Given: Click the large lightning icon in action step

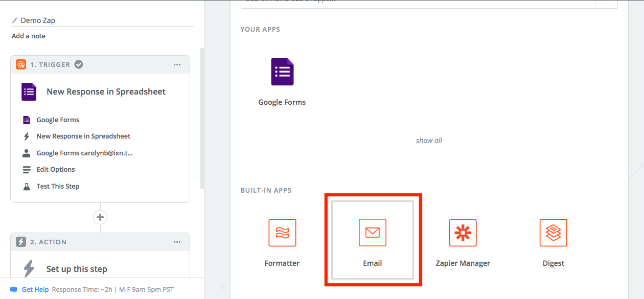Looking at the screenshot, I should tap(29, 269).
